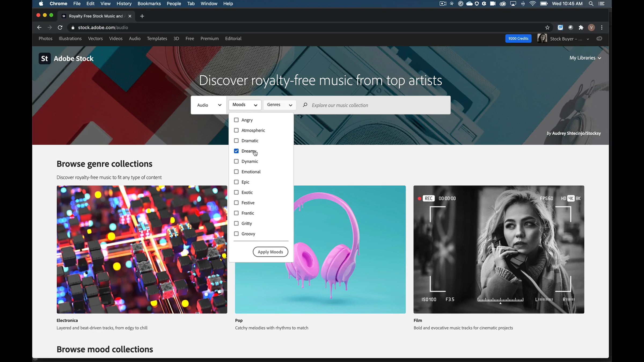Click the browser back arrow
Viewport: 644px width, 362px height.
(x=39, y=27)
